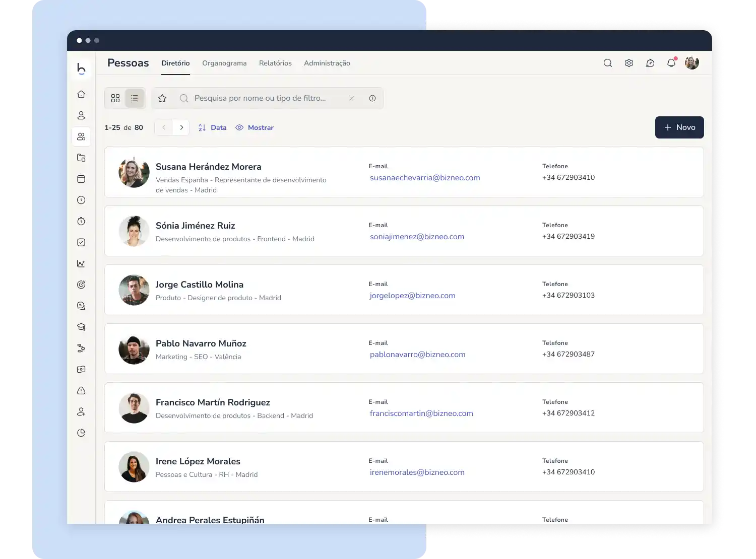
Task: Open email jorgelopez@bizneo.com
Action: pos(412,296)
